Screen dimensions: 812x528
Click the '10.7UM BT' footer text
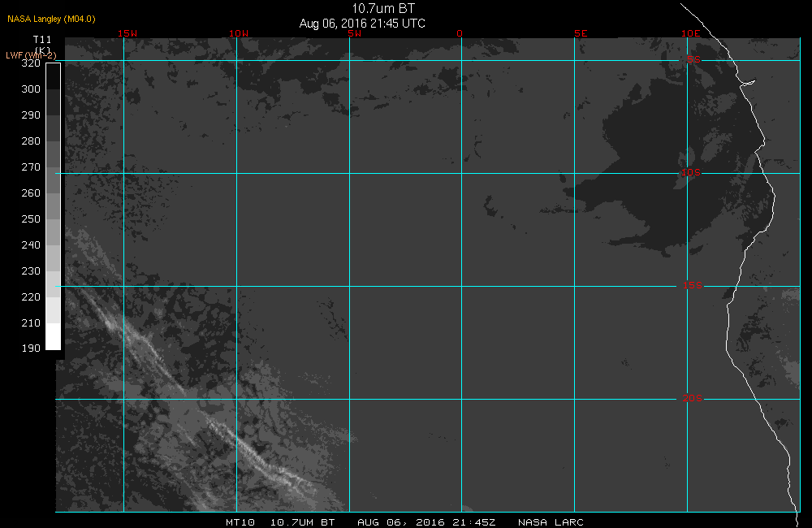tap(302, 522)
